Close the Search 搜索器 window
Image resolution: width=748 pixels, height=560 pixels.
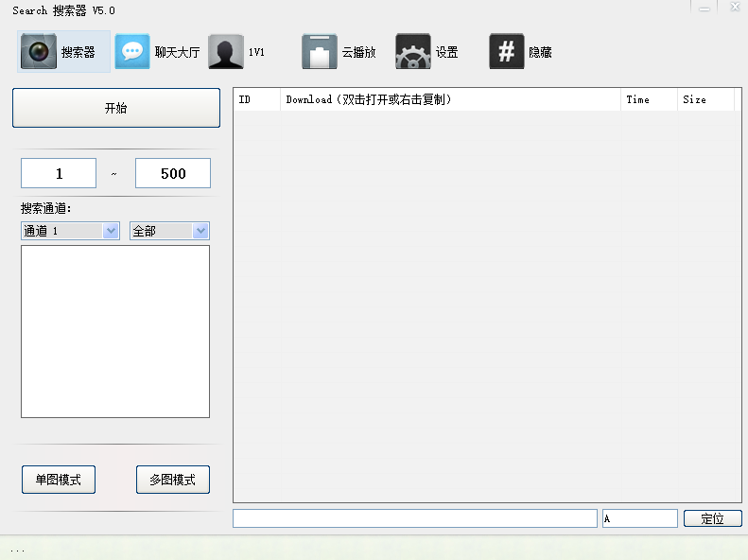[735, 7]
